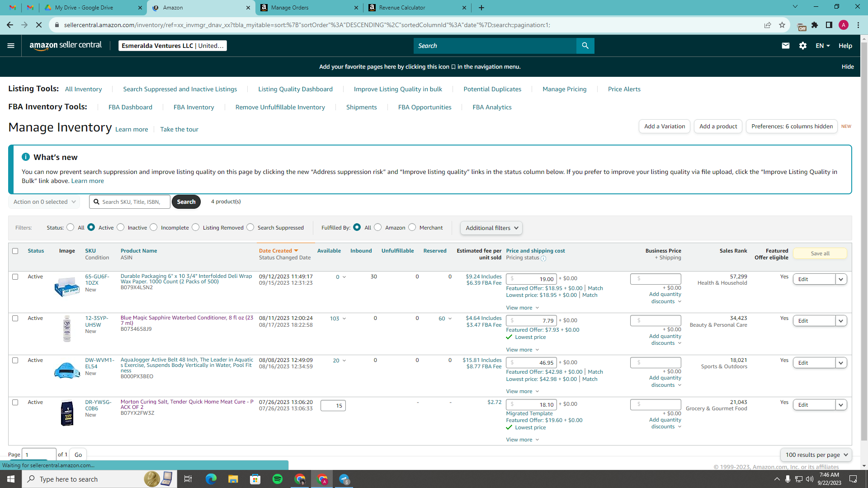Open the EN language dropdown
Screen dimensions: 868x488
(823, 46)
